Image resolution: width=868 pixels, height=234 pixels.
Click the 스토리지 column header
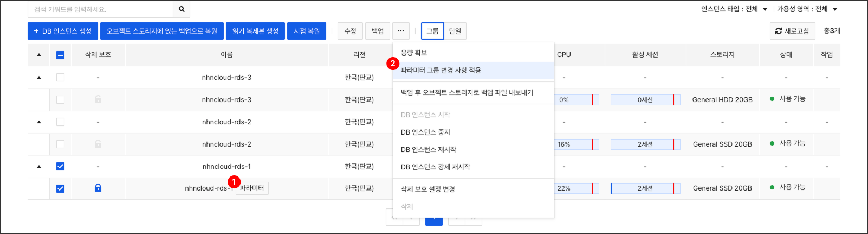click(722, 55)
